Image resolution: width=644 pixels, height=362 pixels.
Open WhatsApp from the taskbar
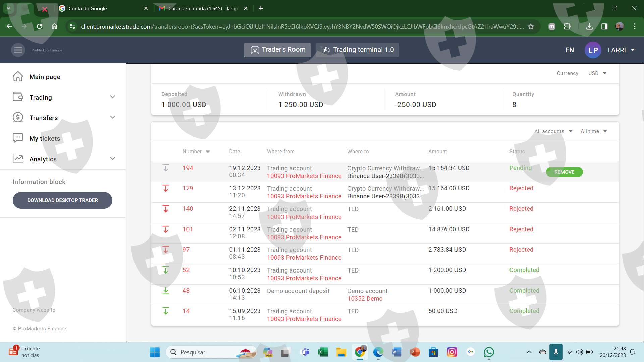pyautogui.click(x=489, y=352)
